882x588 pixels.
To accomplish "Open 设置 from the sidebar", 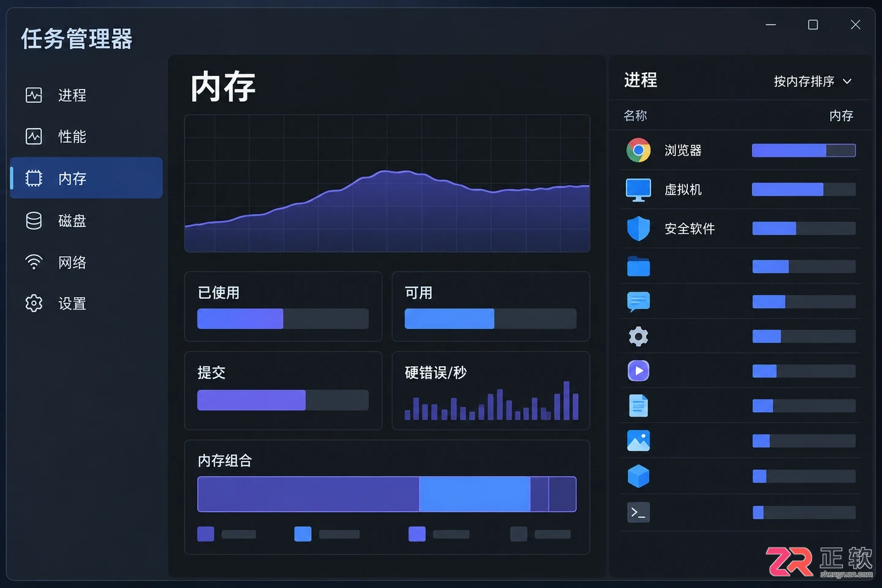I will pyautogui.click(x=86, y=303).
